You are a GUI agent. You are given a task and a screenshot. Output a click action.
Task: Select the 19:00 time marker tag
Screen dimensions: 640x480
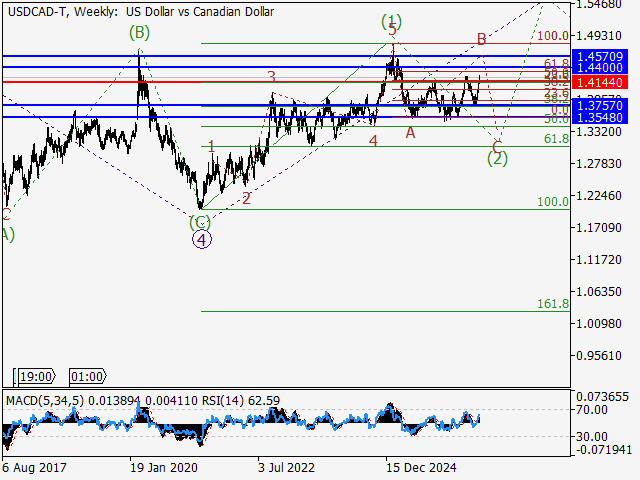36,376
